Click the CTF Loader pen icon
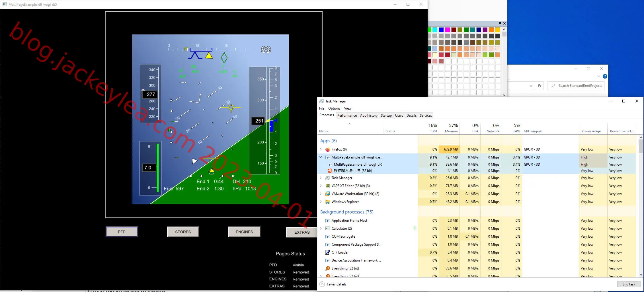This screenshot has width=644, height=292. click(328, 252)
